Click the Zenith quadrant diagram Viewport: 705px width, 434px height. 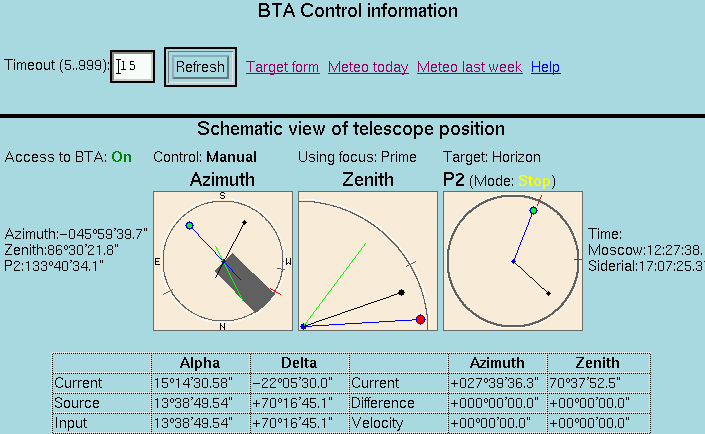368,261
